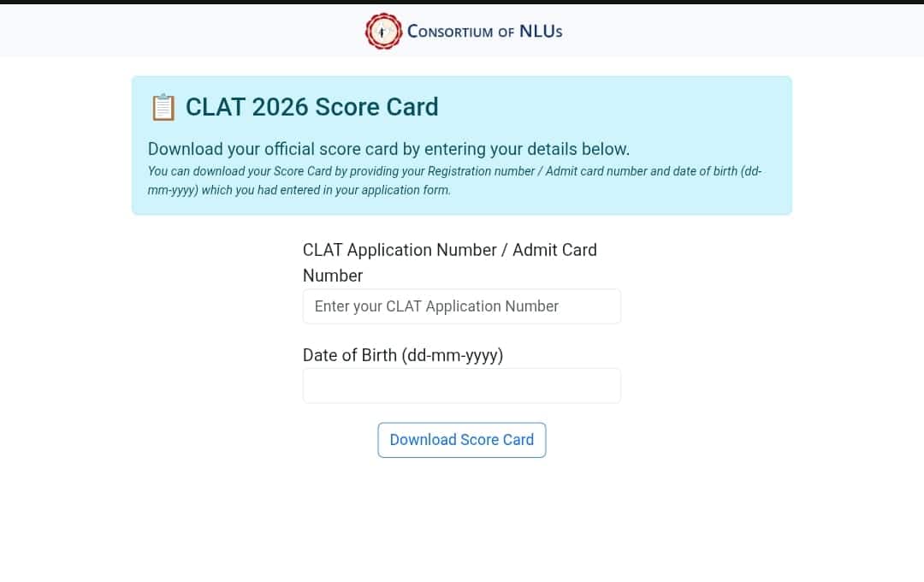This screenshot has width=924, height=582.
Task: Click the "Date of Birth" field label
Action: coord(350,355)
